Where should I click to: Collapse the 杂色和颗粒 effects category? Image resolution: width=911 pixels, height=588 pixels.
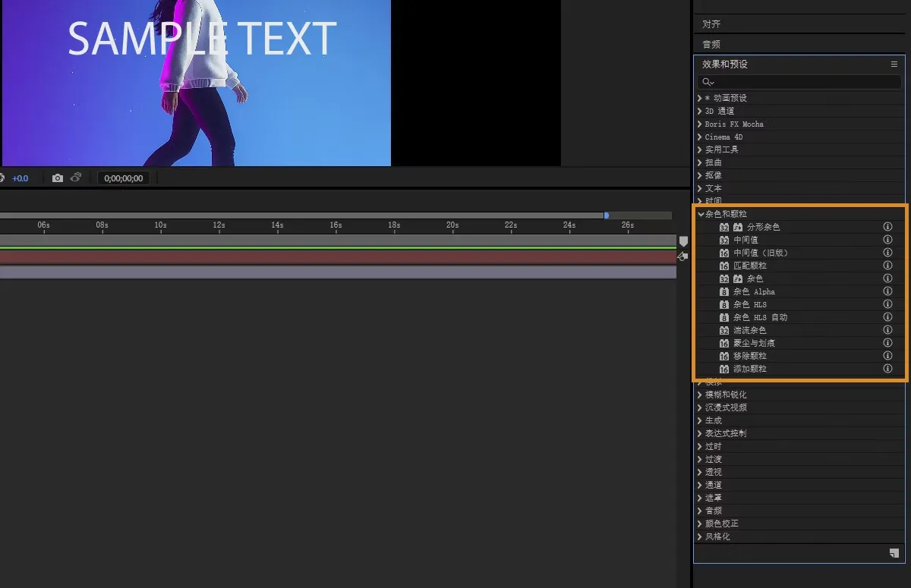tap(701, 215)
